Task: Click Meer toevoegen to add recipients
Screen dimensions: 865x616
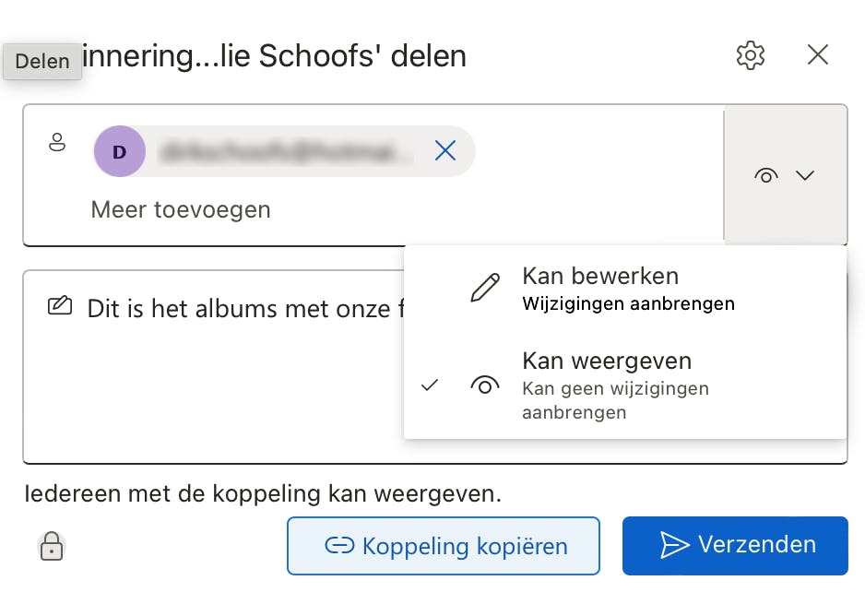Action: pyautogui.click(x=181, y=209)
